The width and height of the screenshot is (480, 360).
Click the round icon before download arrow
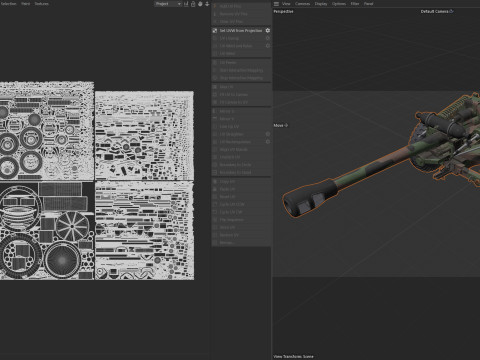pyautogui.click(x=200, y=4)
